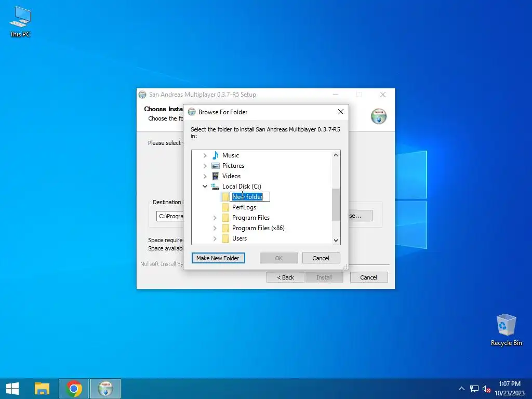
Task: Click the Make New Folder button
Action: [218, 258]
